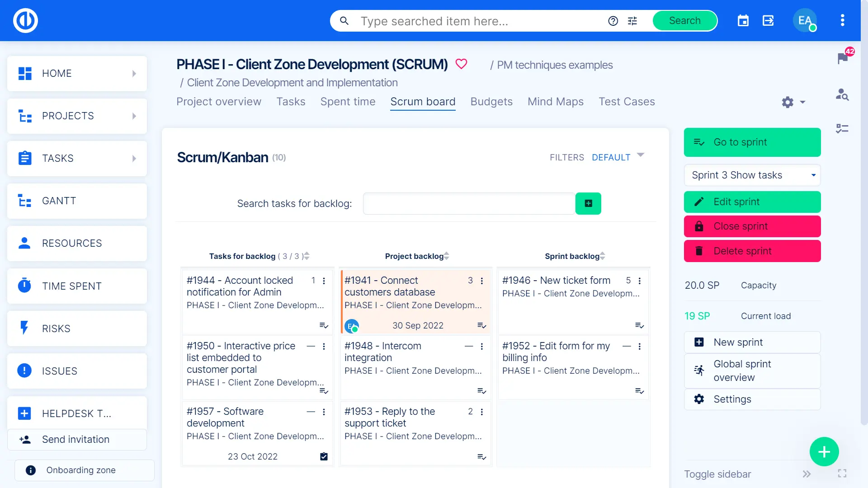Image resolution: width=868 pixels, height=488 pixels.
Task: Open the user search icon in right rail
Action: point(842,94)
